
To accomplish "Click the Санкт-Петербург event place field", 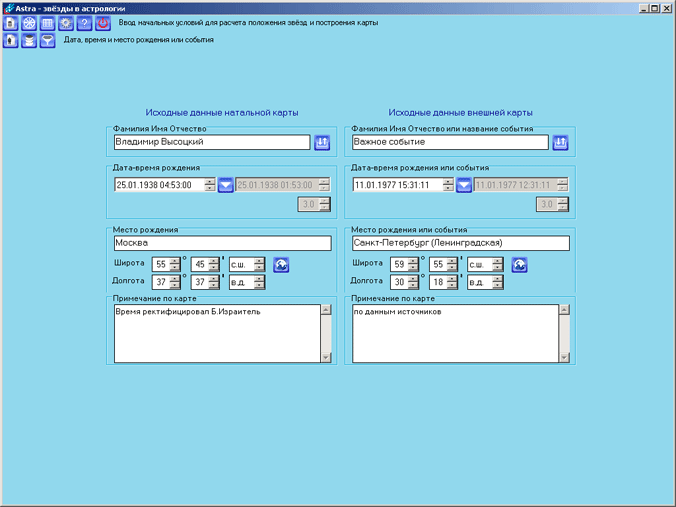I will click(x=460, y=243).
